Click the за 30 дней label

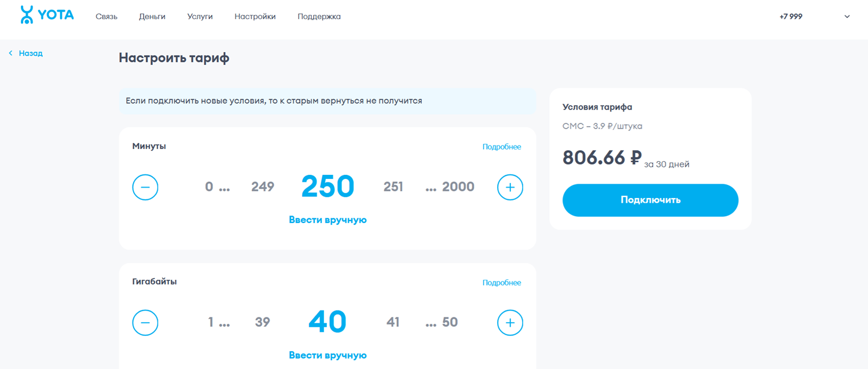(x=667, y=165)
